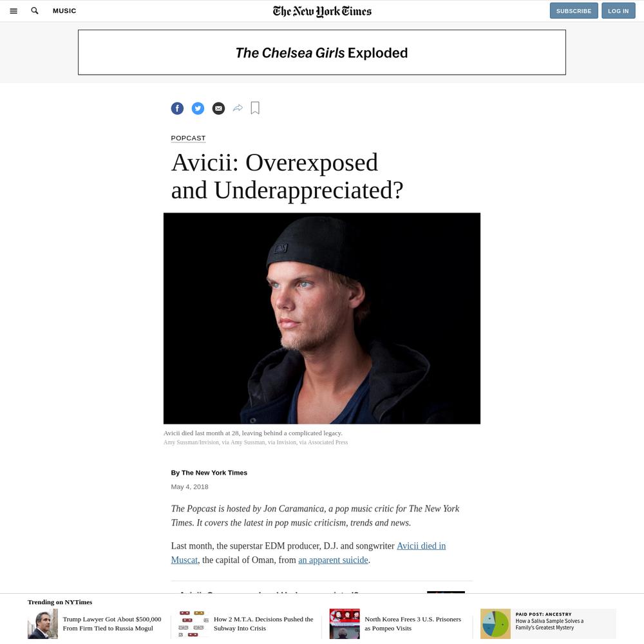Image resolution: width=644 pixels, height=644 pixels.
Task: Email this article via envelope icon
Action: (x=218, y=108)
